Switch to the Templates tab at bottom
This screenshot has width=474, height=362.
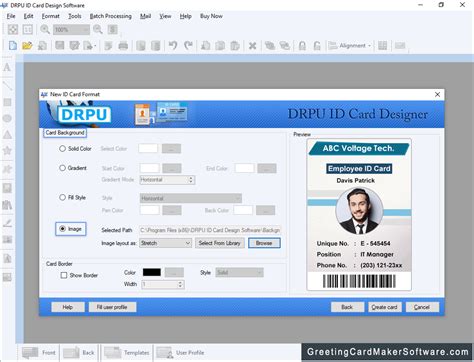pyautogui.click(x=126, y=352)
